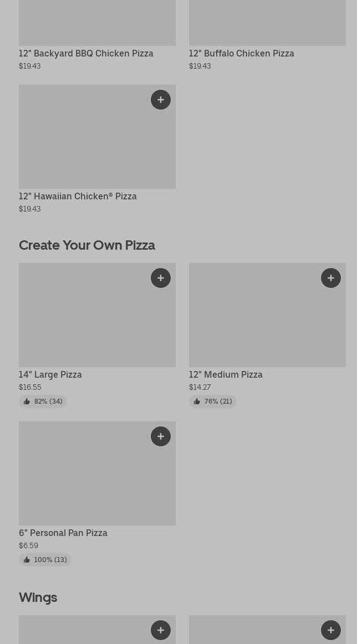This screenshot has width=357, height=644.
Task: Open the 6" Personal Pan Pizza title
Action: 63,533
